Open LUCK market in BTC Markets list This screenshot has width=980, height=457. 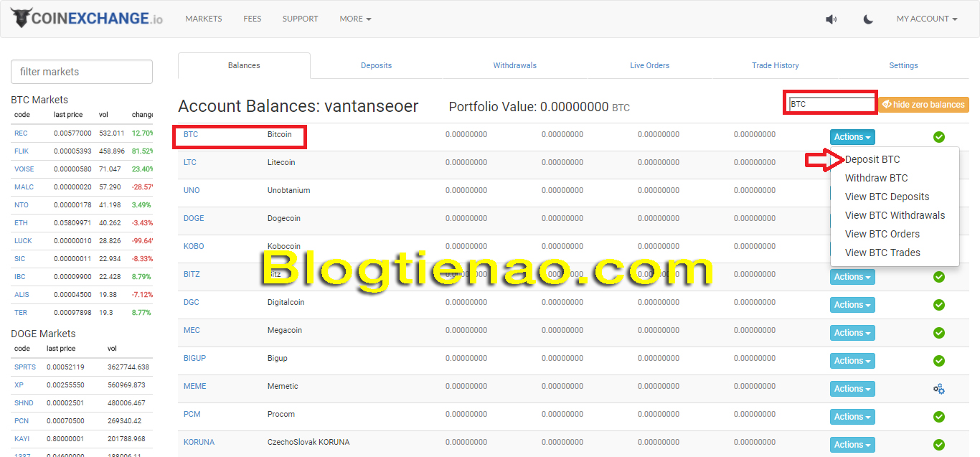pos(23,241)
